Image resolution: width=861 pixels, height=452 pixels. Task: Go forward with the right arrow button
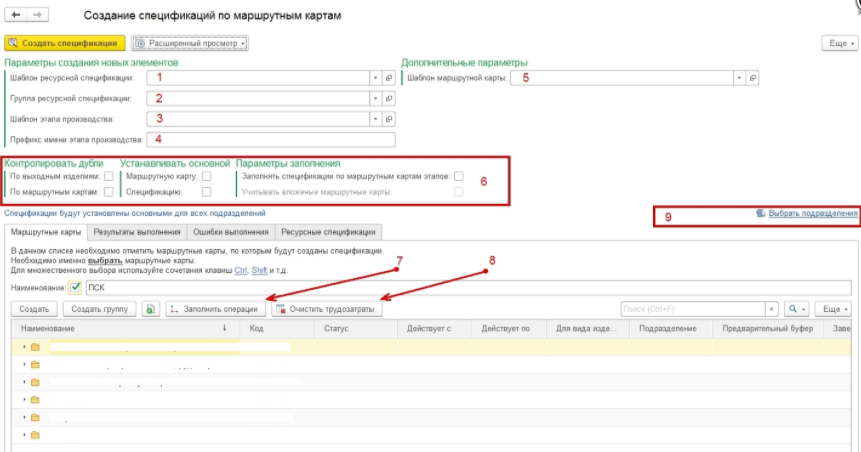(x=37, y=15)
